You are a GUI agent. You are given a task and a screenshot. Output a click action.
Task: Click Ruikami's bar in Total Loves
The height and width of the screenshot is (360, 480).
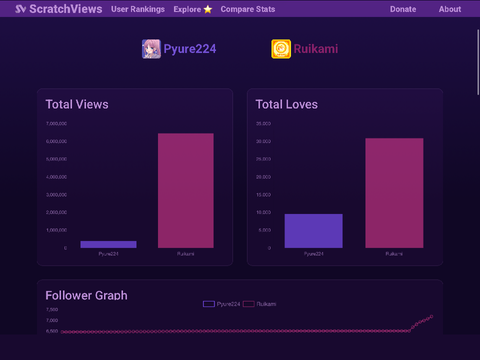pyautogui.click(x=394, y=193)
